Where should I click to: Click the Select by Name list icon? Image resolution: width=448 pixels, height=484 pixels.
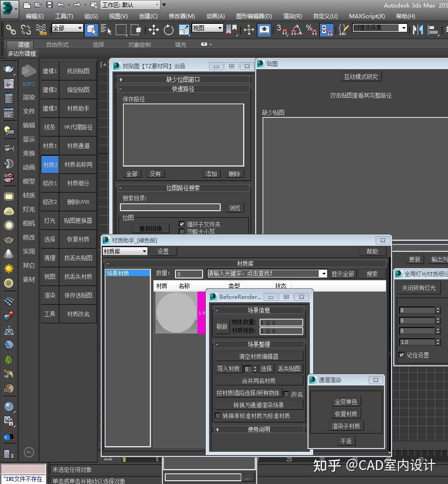(106, 30)
